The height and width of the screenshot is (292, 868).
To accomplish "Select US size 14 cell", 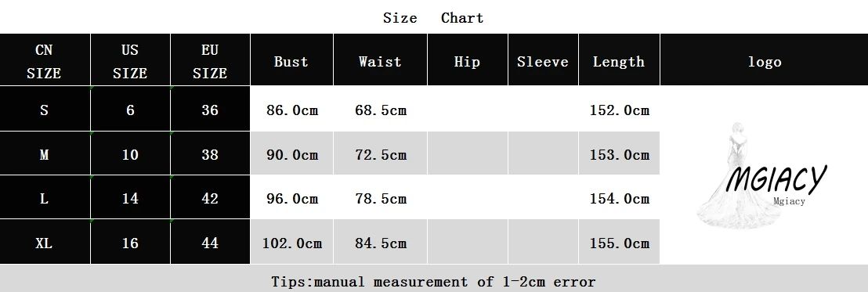I will 130,197.
